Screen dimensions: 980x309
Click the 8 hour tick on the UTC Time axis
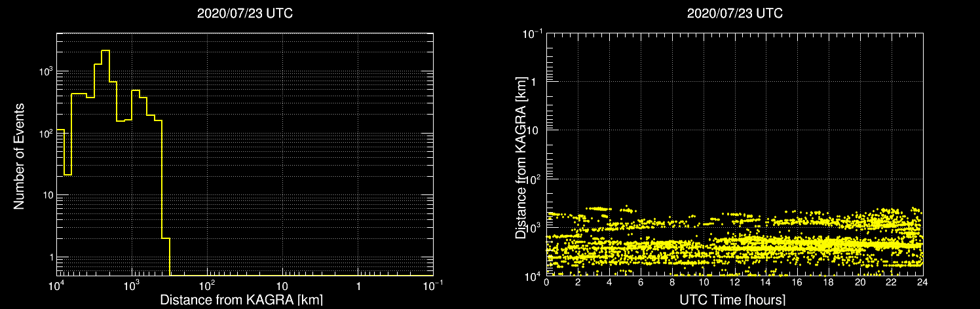click(672, 282)
